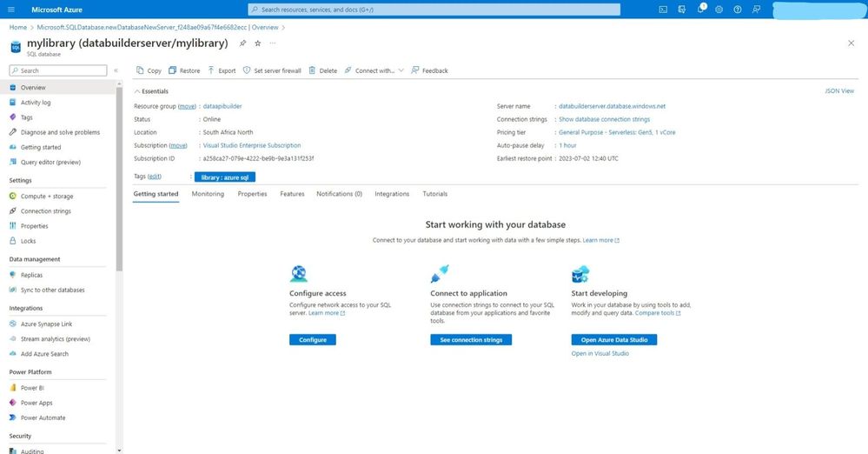
Task: Open the notifications bell
Action: (701, 9)
